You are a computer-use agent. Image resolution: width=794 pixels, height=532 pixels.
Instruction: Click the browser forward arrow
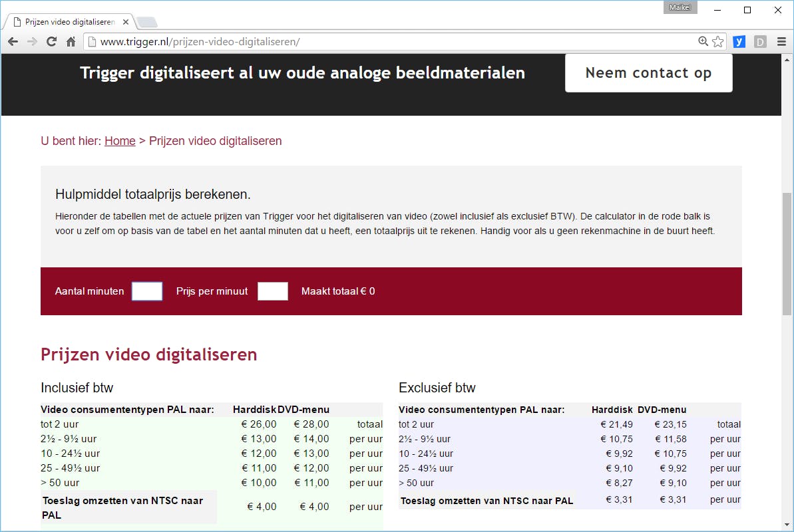click(x=32, y=42)
